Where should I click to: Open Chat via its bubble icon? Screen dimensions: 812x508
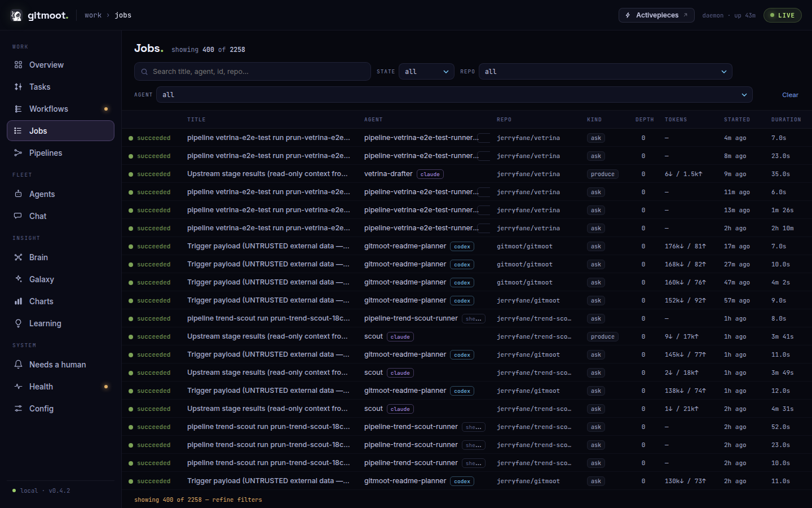click(x=18, y=216)
